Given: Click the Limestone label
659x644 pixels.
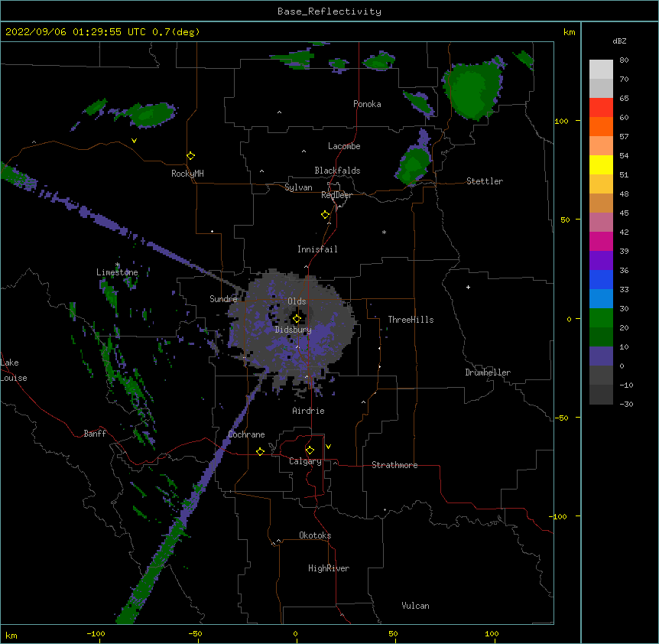Looking at the screenshot, I should coord(117,272).
